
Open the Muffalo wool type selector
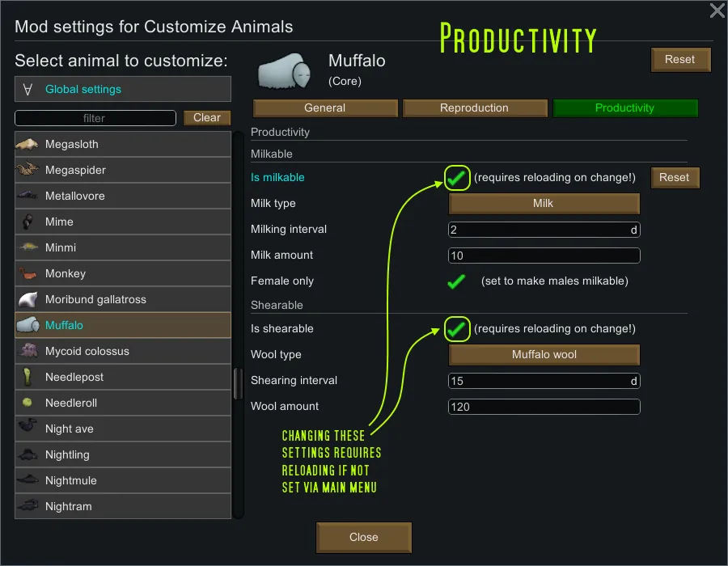click(x=544, y=355)
